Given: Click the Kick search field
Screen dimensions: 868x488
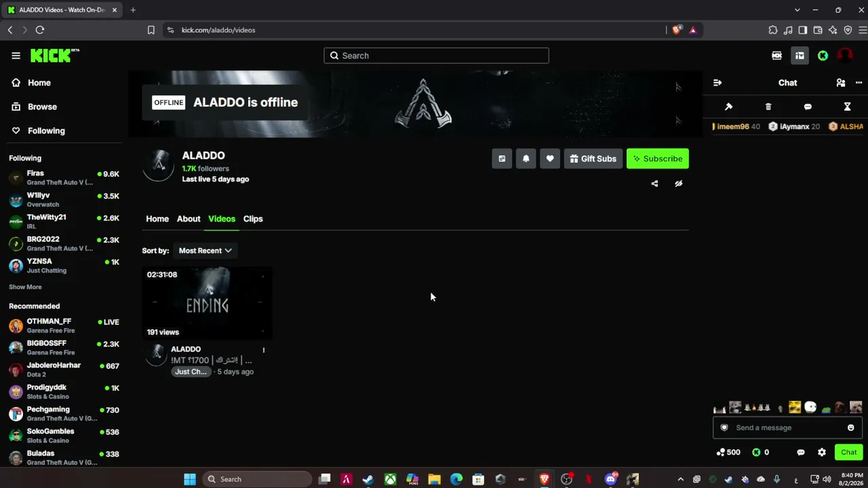Looking at the screenshot, I should coord(436,56).
